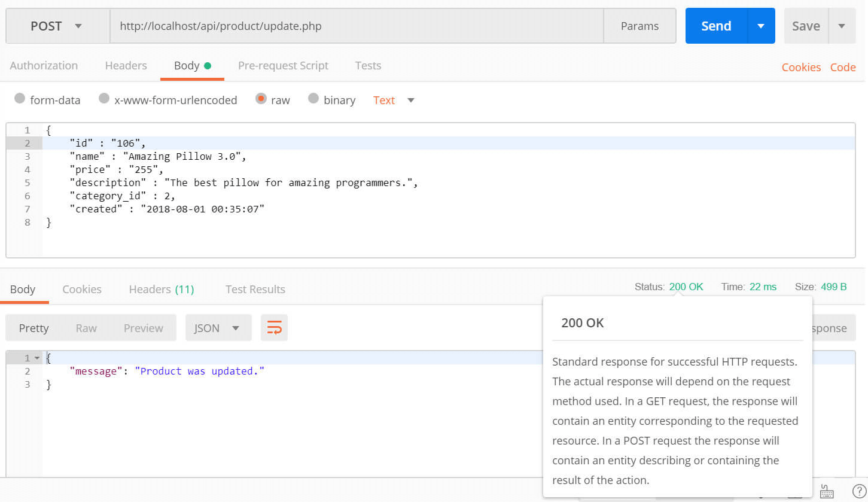Switch to response Headers (11) tab
This screenshot has height=502, width=868.
[x=161, y=289]
